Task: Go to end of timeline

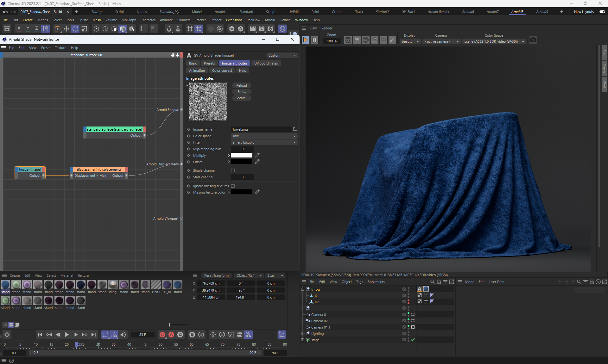Action: coord(93,335)
